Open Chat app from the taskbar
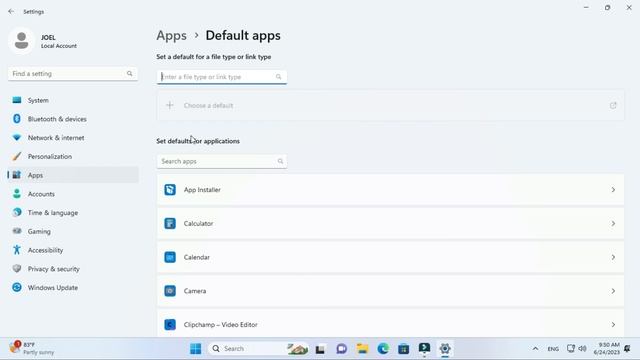640x360 pixels. pyautogui.click(x=341, y=349)
